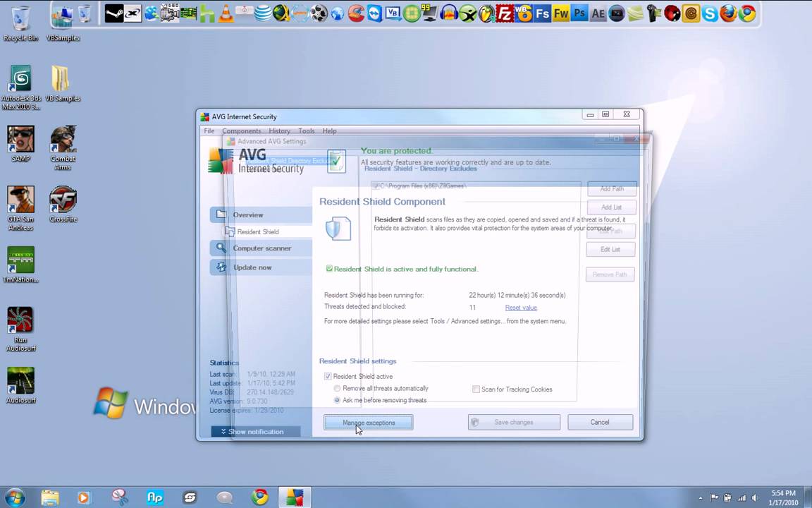Click the volume icon in system tray
812x508 pixels.
point(756,497)
